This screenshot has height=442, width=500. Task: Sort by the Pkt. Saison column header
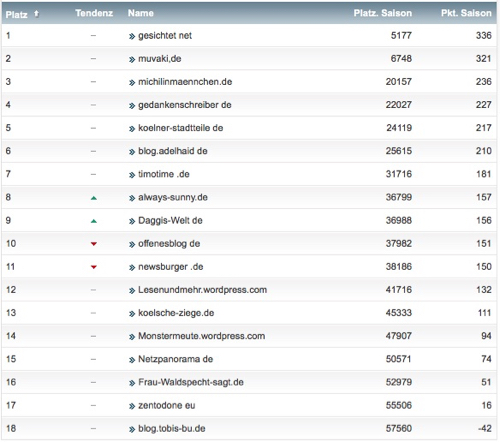(x=466, y=13)
